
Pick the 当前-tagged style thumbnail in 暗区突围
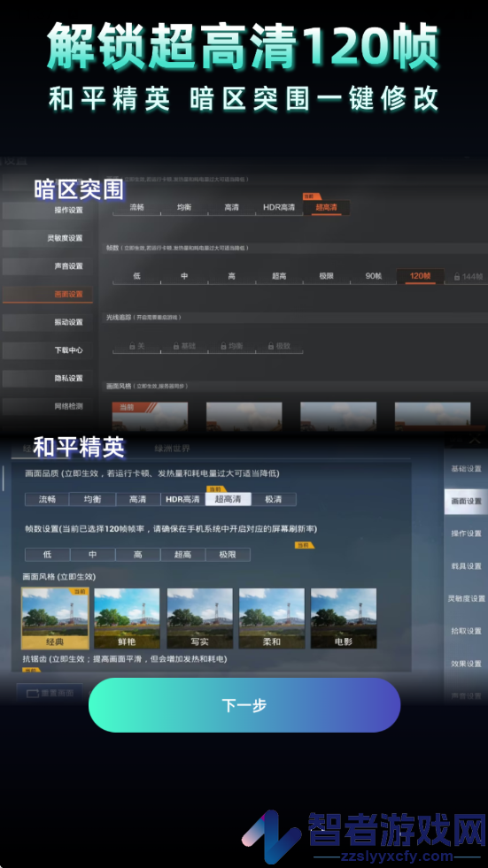coord(150,416)
